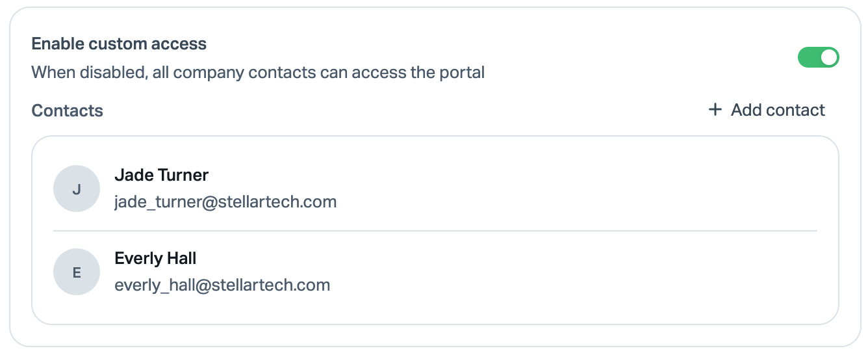This screenshot has width=868, height=355.
Task: Open the Jade Turner contact name
Action: [x=161, y=175]
